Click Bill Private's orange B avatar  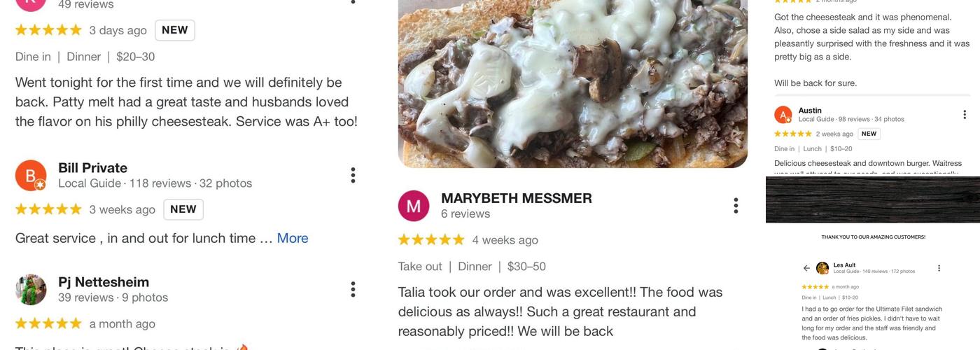pos(31,176)
